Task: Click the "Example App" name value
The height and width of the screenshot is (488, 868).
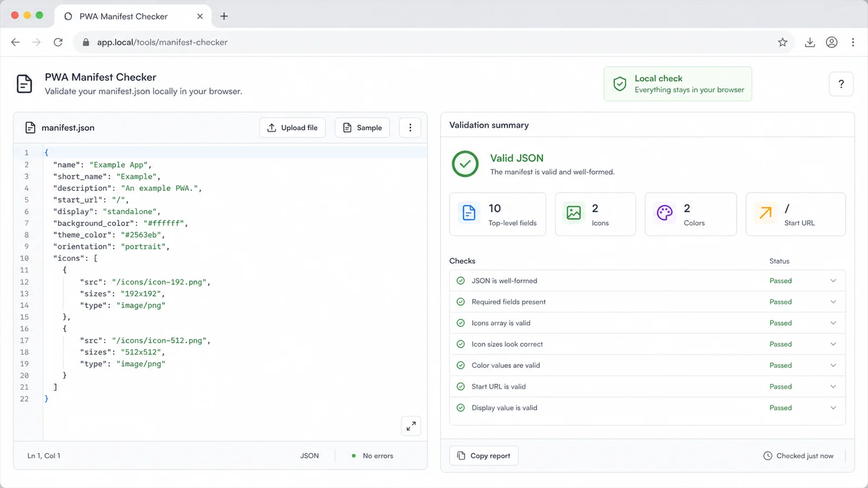Action: tap(118, 165)
